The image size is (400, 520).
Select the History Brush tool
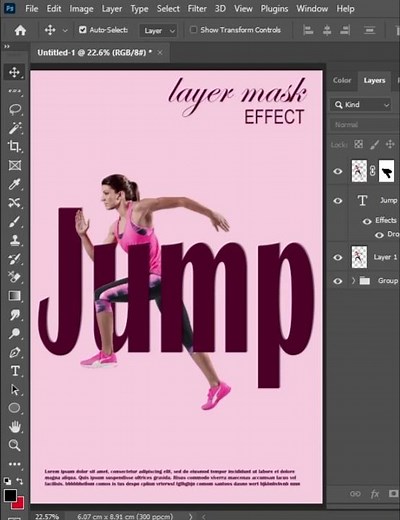click(x=14, y=258)
